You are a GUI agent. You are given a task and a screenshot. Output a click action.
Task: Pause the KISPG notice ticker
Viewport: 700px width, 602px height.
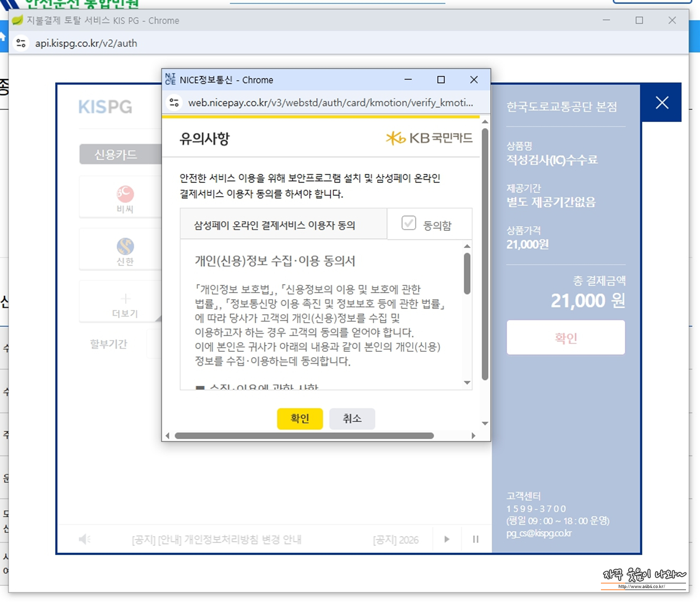tap(475, 539)
